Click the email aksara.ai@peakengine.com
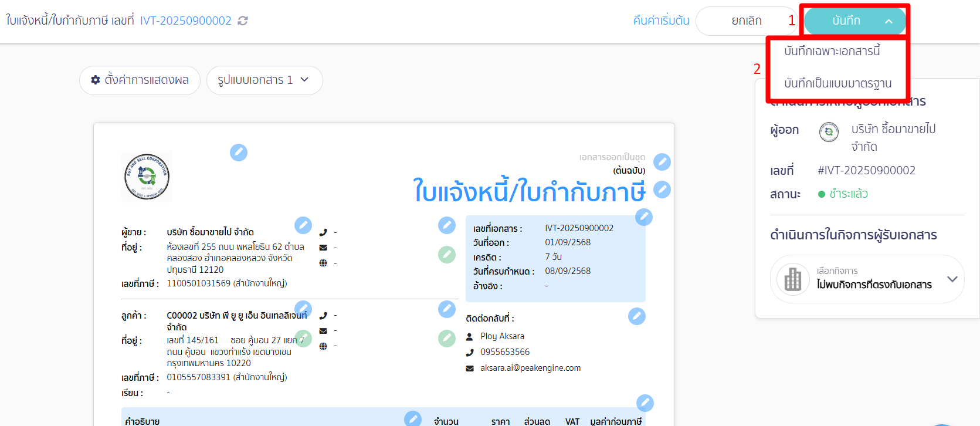980x426 pixels. [531, 368]
